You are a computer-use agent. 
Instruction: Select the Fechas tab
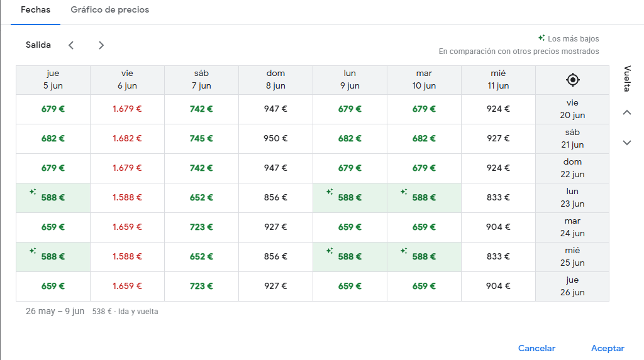[x=35, y=10]
